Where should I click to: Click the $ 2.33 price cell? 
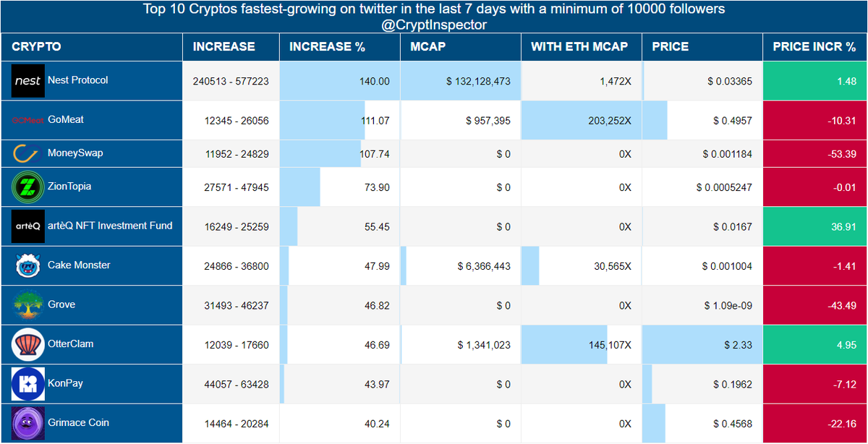click(702, 345)
